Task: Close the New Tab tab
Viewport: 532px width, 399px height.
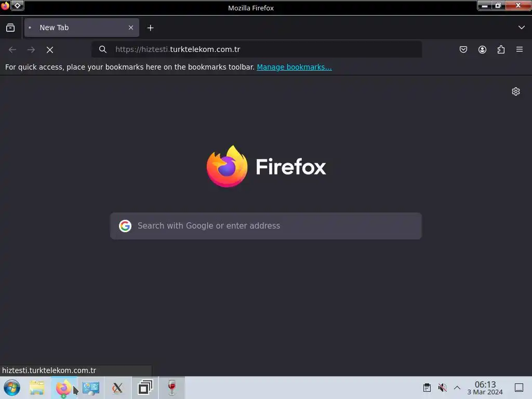Action: pos(130,28)
